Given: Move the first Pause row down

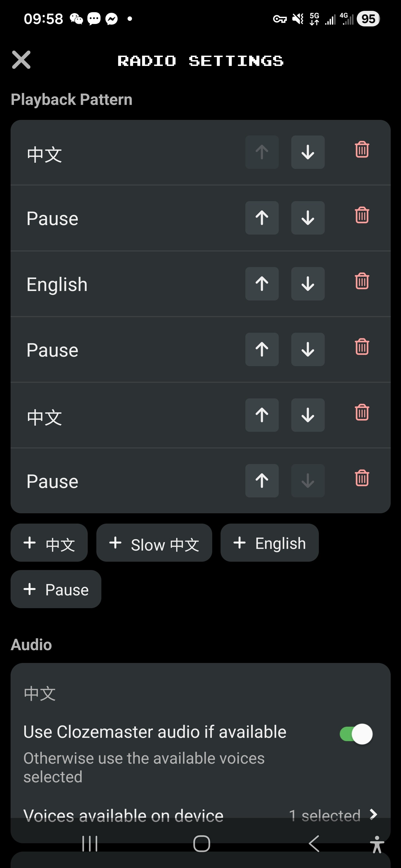Looking at the screenshot, I should [x=308, y=218].
